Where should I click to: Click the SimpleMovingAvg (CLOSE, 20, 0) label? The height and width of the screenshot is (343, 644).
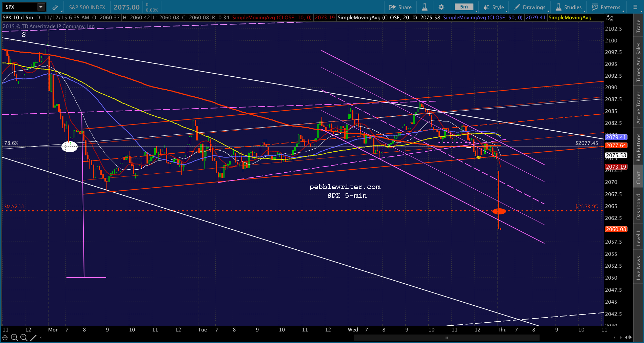377,18
